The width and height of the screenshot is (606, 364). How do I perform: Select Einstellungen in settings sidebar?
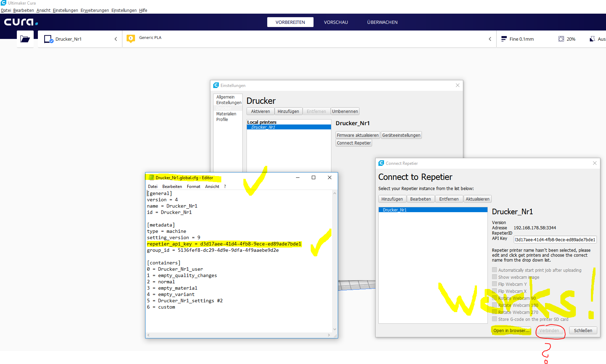(229, 102)
